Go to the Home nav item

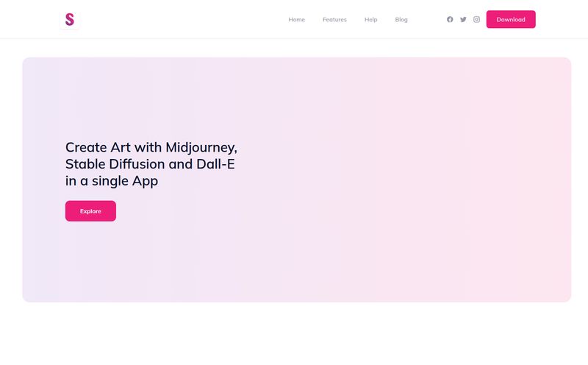coord(297,20)
